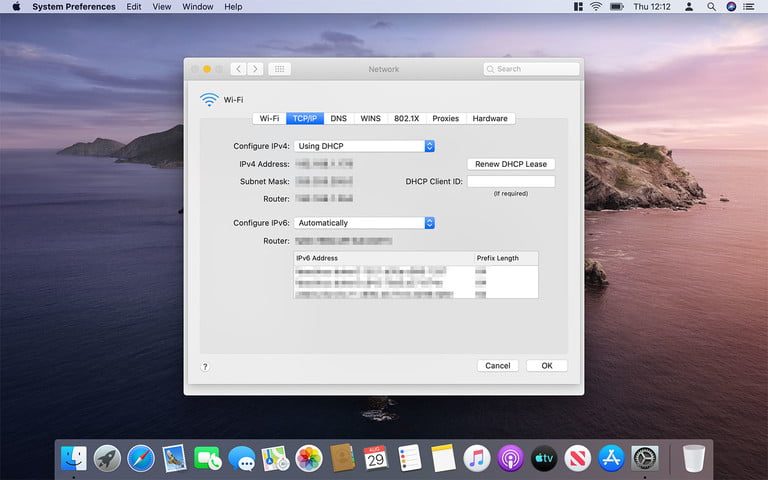Screen dimensions: 768x480
Task: Launch Photos from the Dock
Action: 309,458
